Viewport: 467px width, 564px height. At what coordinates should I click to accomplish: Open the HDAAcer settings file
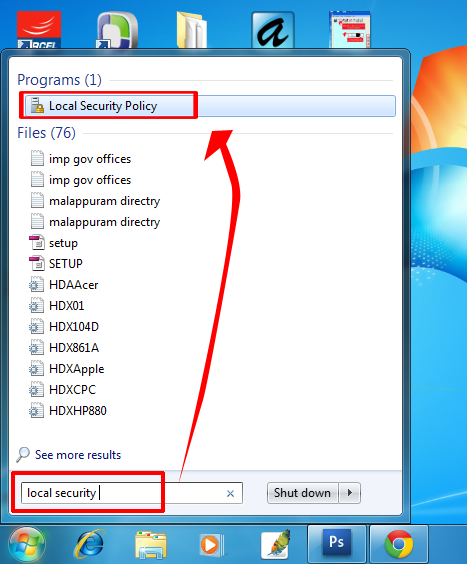(x=73, y=285)
